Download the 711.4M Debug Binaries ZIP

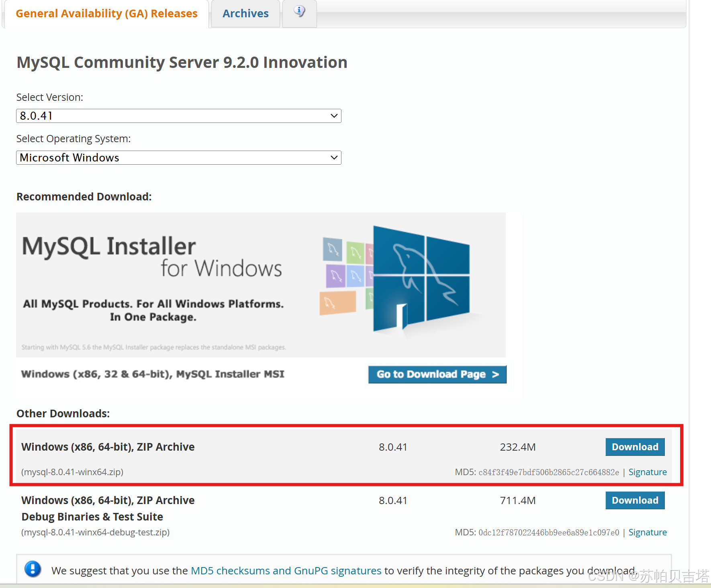coord(635,500)
